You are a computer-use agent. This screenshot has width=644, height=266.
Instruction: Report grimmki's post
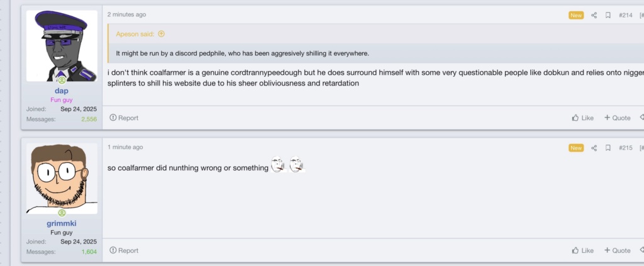point(124,250)
